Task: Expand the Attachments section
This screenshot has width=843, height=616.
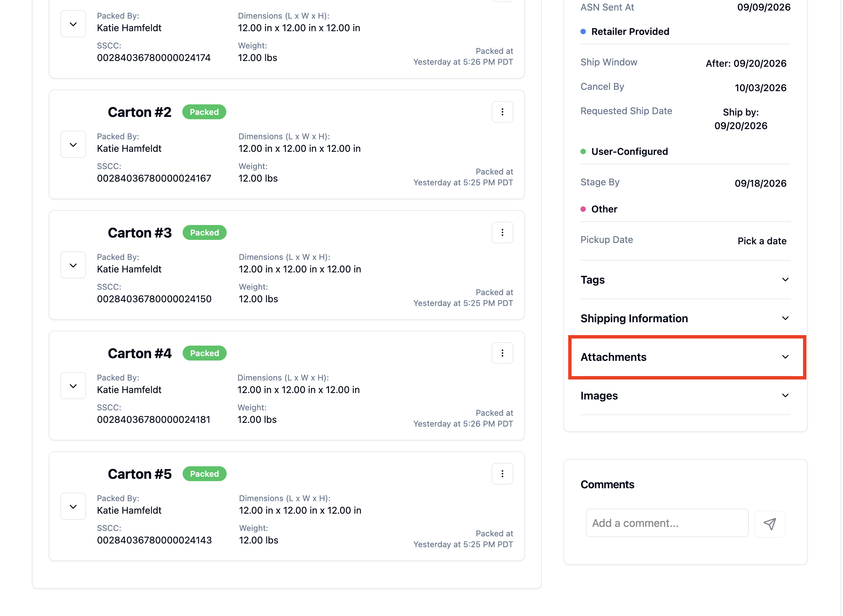Action: tap(685, 357)
